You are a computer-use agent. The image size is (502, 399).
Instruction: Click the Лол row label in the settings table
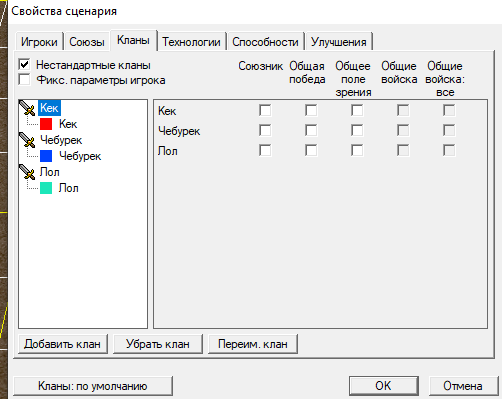pos(168,151)
